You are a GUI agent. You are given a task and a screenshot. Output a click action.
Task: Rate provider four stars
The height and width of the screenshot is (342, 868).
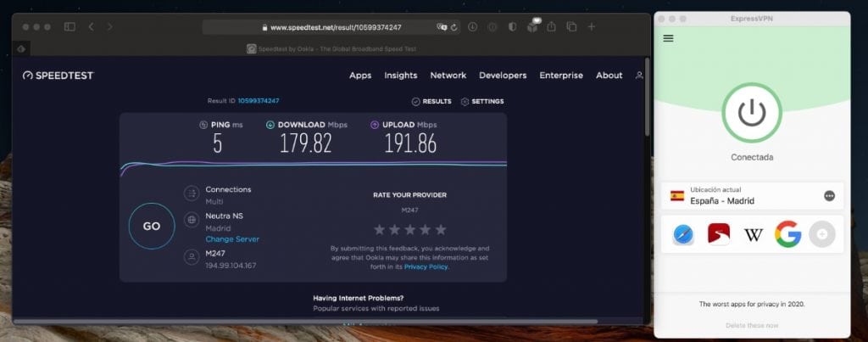point(426,229)
